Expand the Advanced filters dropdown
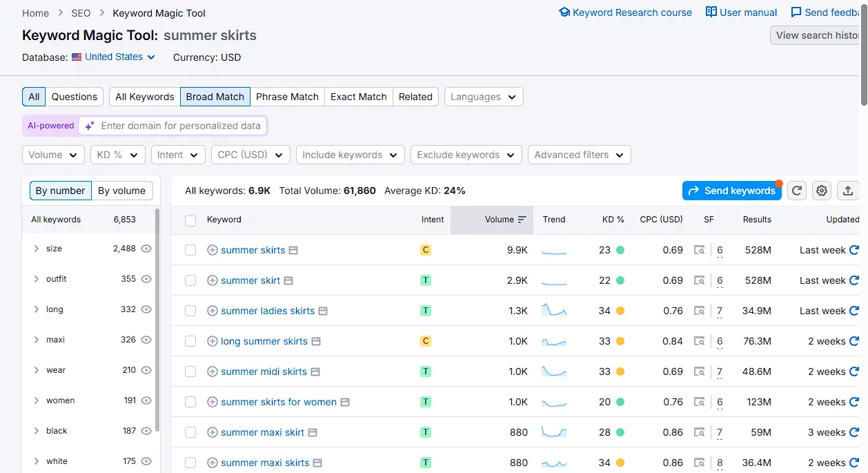 click(579, 155)
